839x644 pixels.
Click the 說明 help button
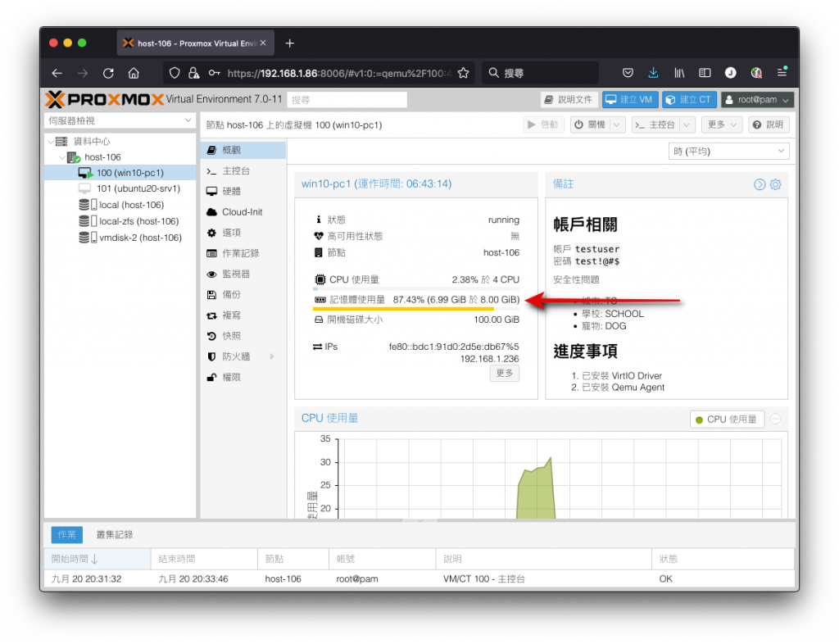tap(769, 125)
